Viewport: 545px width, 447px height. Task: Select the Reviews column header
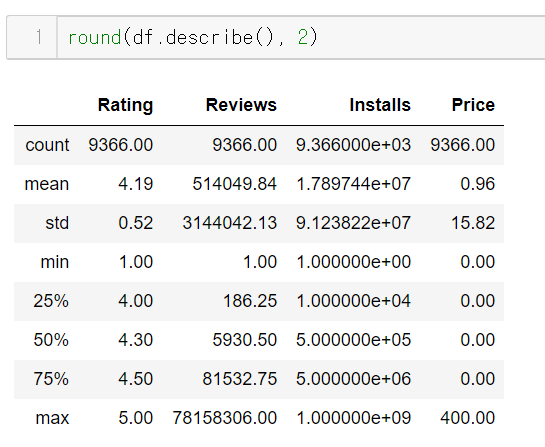[x=241, y=105]
